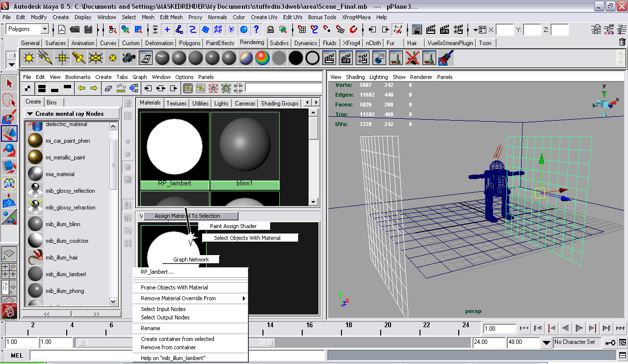The width and height of the screenshot is (628, 364).
Task: Open No Character Set dropdown arrow
Action: [x=547, y=342]
